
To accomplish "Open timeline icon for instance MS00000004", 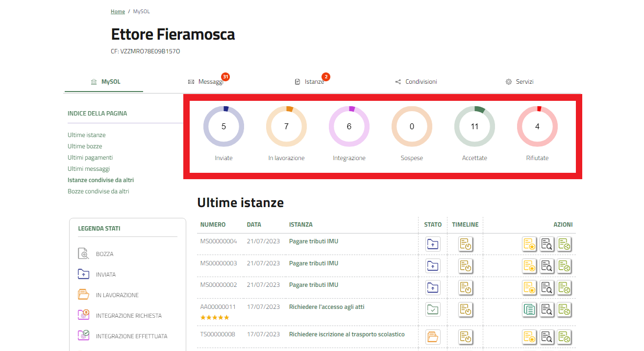I will pos(465,244).
